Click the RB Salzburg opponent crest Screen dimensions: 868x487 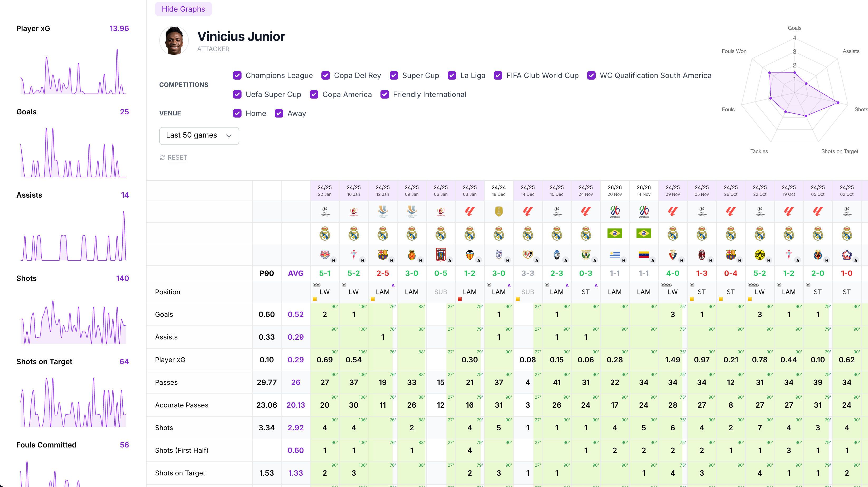click(x=325, y=255)
